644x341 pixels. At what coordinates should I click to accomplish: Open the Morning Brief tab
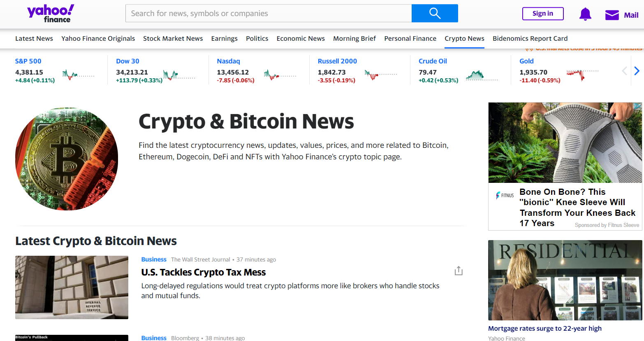[354, 38]
